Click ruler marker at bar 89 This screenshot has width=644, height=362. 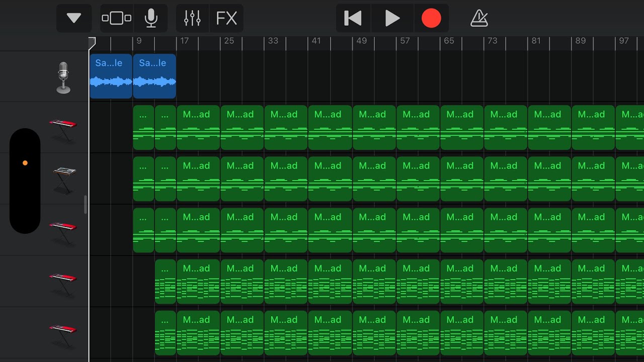coord(580,41)
